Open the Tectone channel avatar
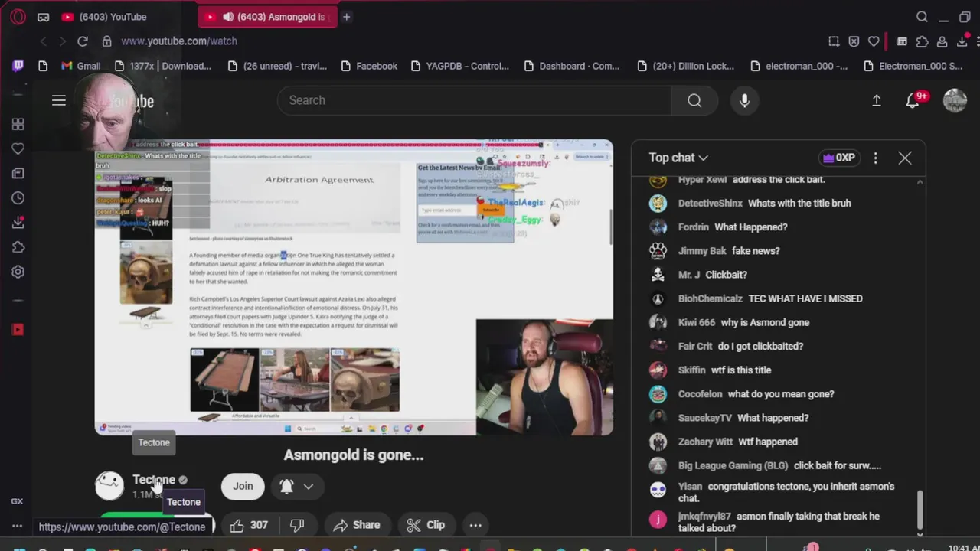This screenshot has height=551, width=980. click(109, 486)
